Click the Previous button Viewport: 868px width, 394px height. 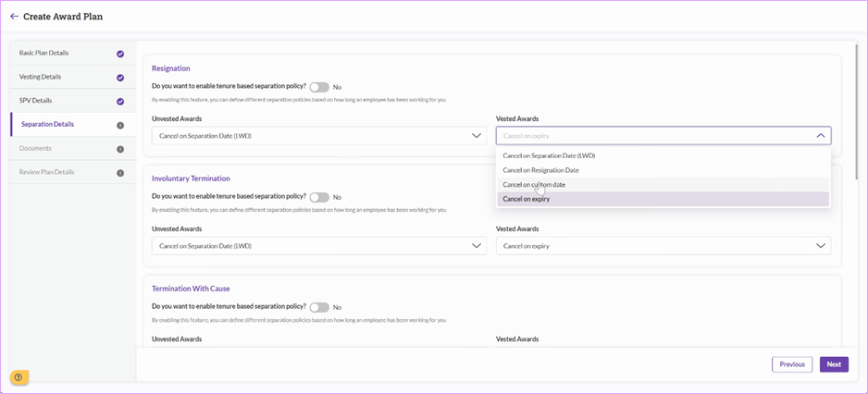[791, 364]
